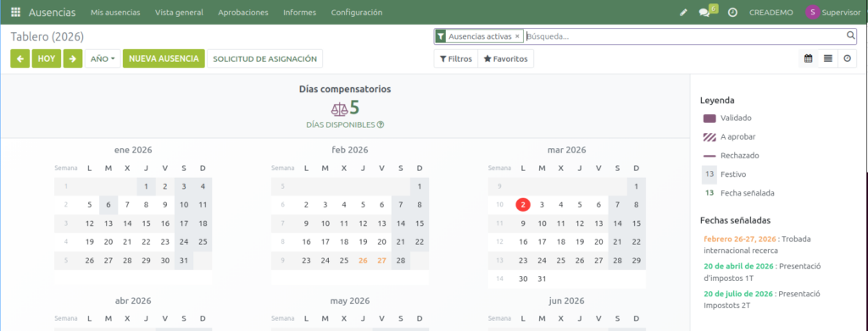Click the 'may 2026' month header
This screenshot has width=868, height=331.
coord(350,301)
